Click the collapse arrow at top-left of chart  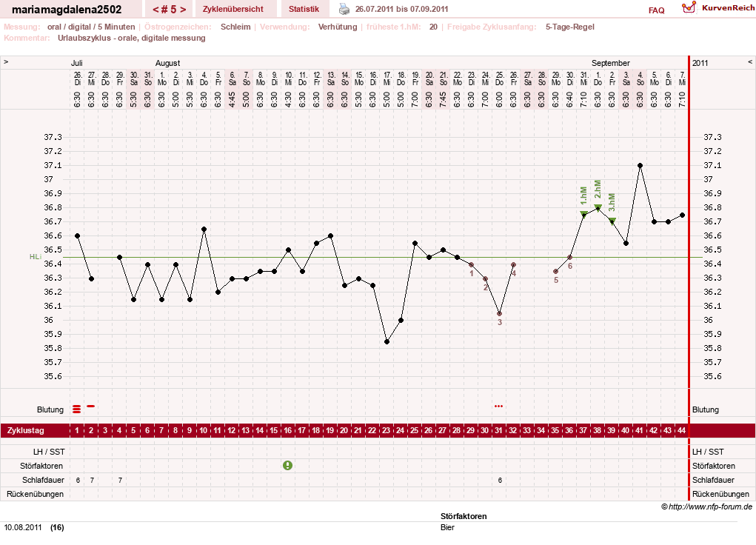click(x=6, y=61)
